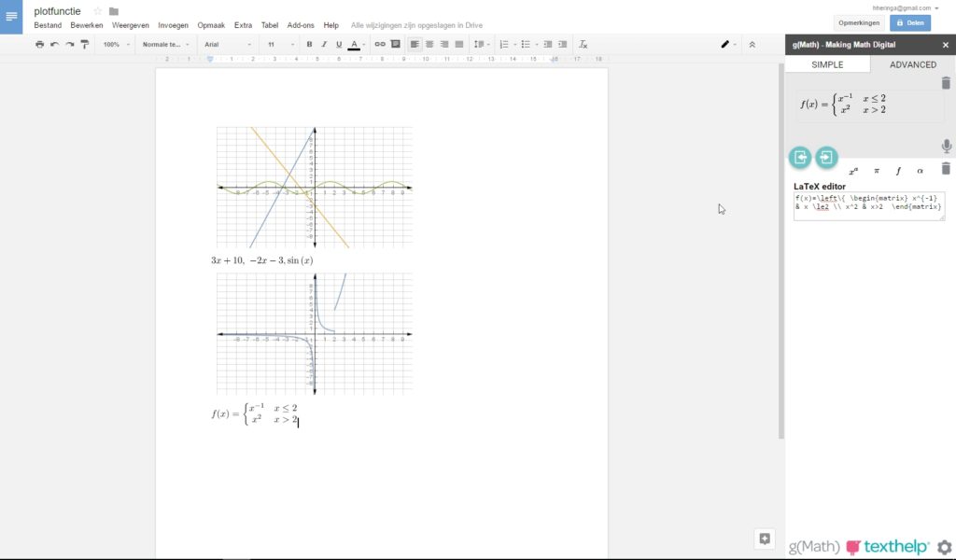Insert the pi symbol in g(Math)
The height and width of the screenshot is (560, 956).
coord(876,171)
